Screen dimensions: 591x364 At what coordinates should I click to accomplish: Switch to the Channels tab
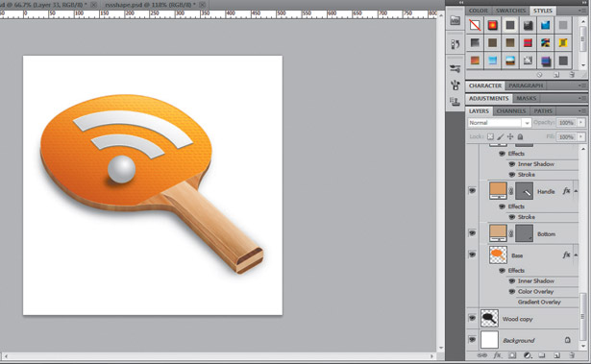(510, 110)
